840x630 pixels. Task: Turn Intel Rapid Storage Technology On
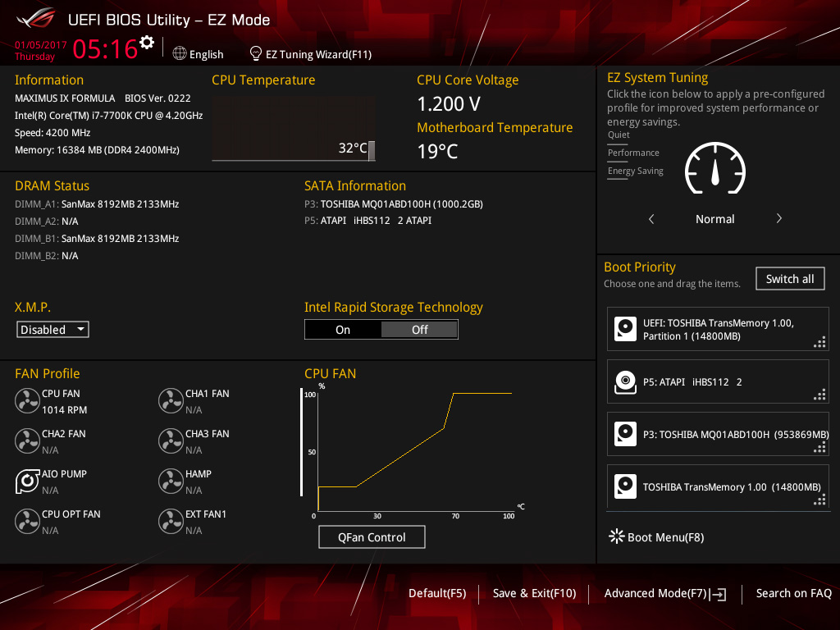click(343, 330)
